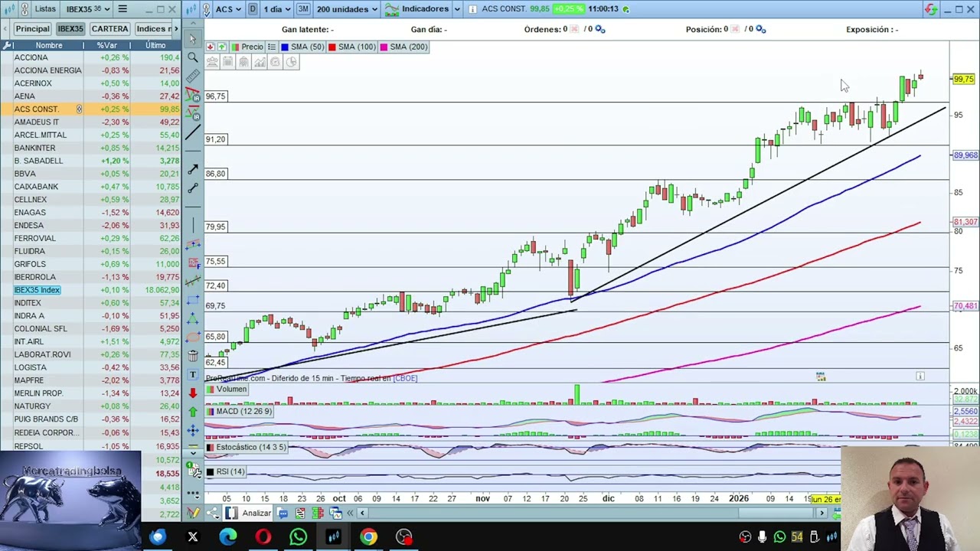Select the cursor pointer tool
This screenshot has width=980, height=551.
pyautogui.click(x=192, y=38)
